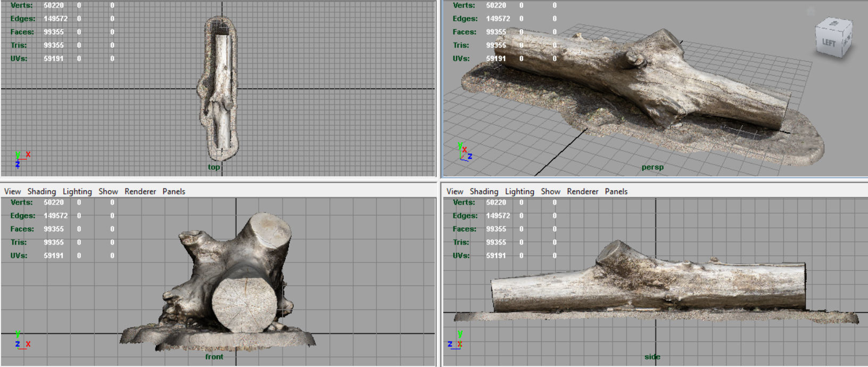Click the faint home icon beside ViewCube

pyautogui.click(x=811, y=11)
